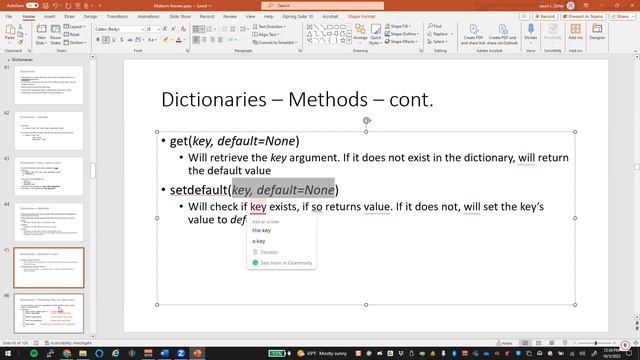Viewport: 640px width, 360px height.
Task: Click the Line Spacing icon
Action: pos(243,29)
